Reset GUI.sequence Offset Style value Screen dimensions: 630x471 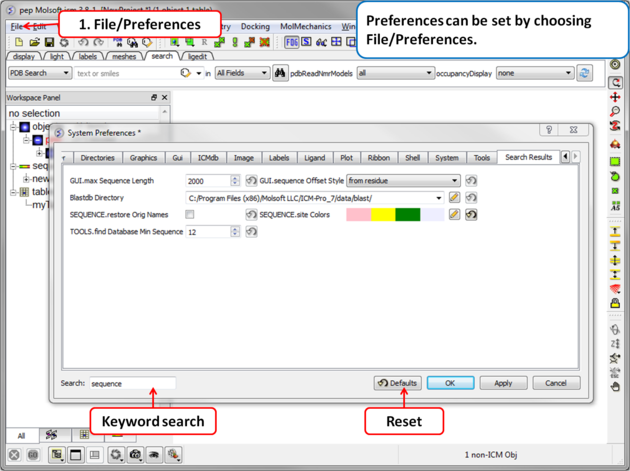pos(471,181)
